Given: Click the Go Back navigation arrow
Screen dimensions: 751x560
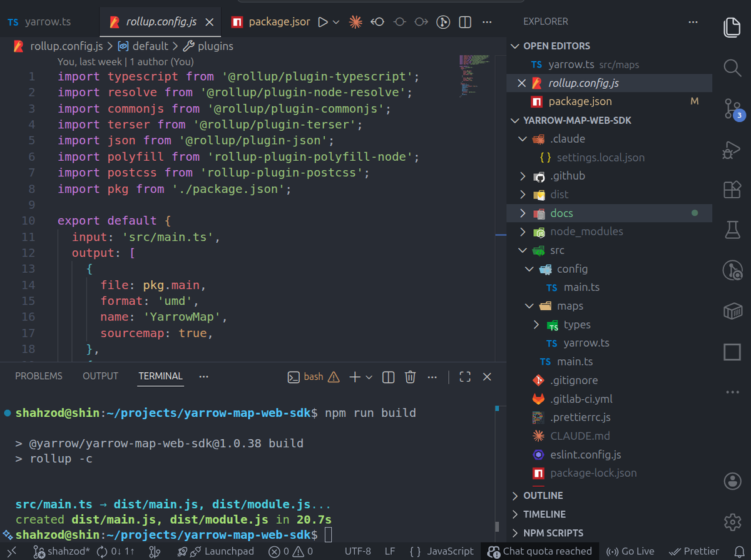Looking at the screenshot, I should coord(377,22).
